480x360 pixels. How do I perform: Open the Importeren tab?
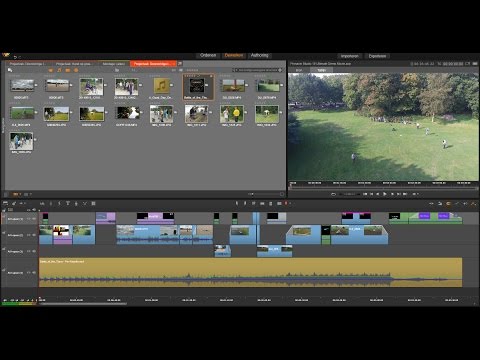pyautogui.click(x=350, y=56)
